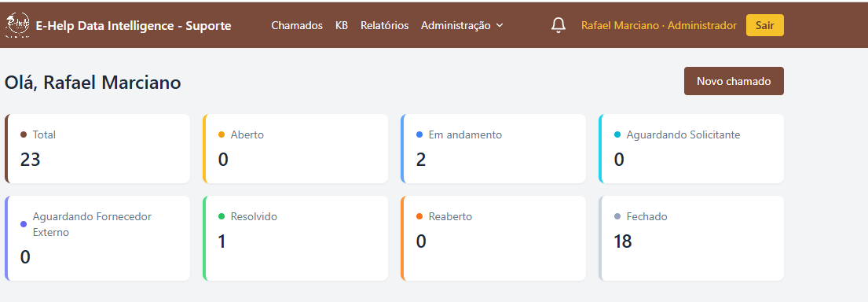
Task: Click the cyan dot beside Aguardando Solicitante
Action: (x=617, y=134)
